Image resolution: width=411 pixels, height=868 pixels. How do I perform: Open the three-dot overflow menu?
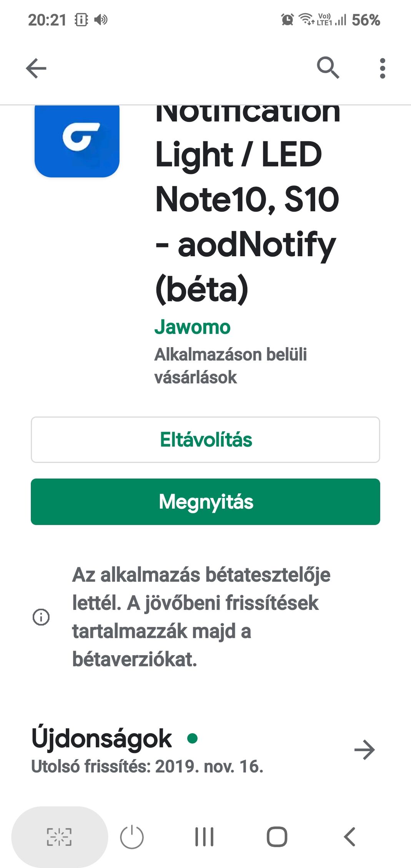coord(382,68)
